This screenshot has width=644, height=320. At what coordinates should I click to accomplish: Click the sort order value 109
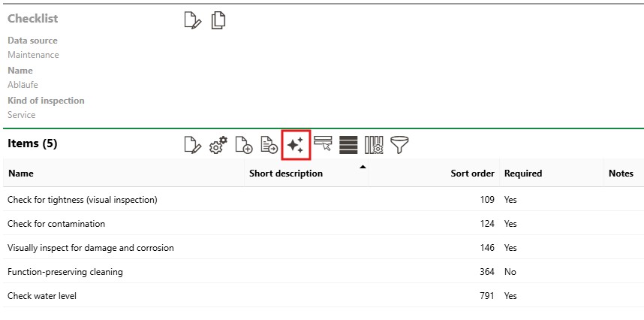(487, 200)
